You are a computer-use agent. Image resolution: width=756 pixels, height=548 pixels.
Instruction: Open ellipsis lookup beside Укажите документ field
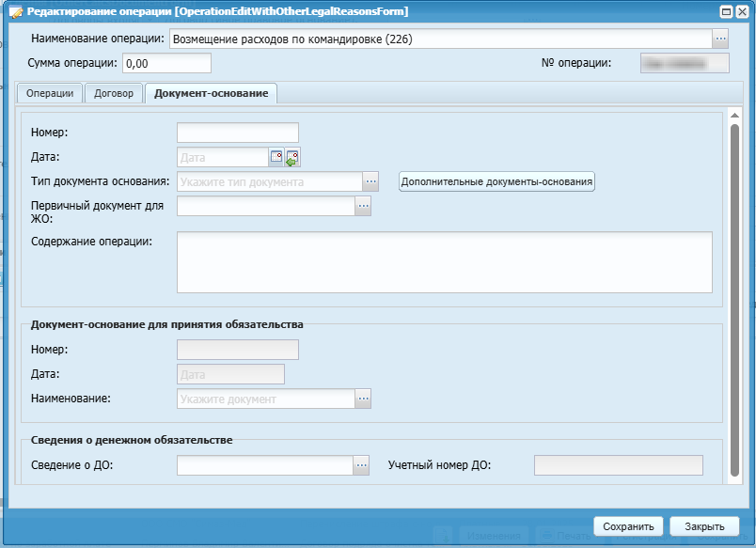[x=363, y=399]
